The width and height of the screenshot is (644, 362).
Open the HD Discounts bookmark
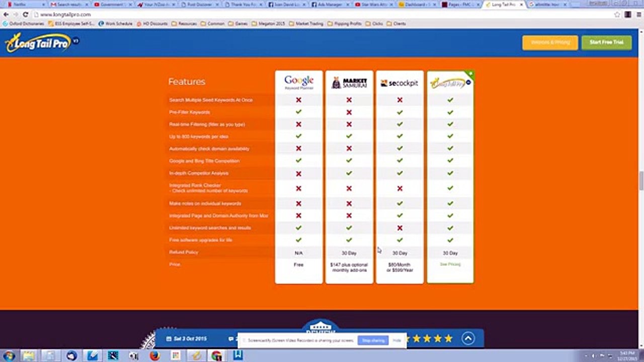click(x=152, y=24)
